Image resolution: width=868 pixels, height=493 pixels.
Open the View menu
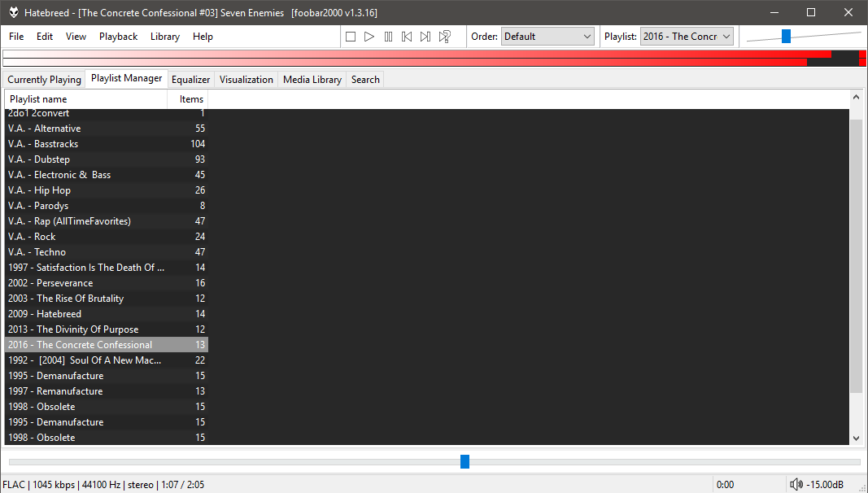[76, 37]
